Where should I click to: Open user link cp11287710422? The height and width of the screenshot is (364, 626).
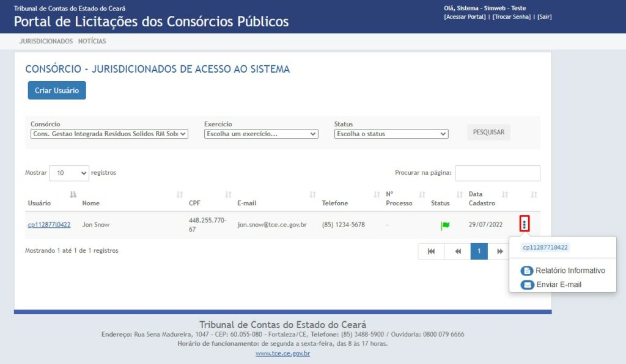[x=49, y=225]
